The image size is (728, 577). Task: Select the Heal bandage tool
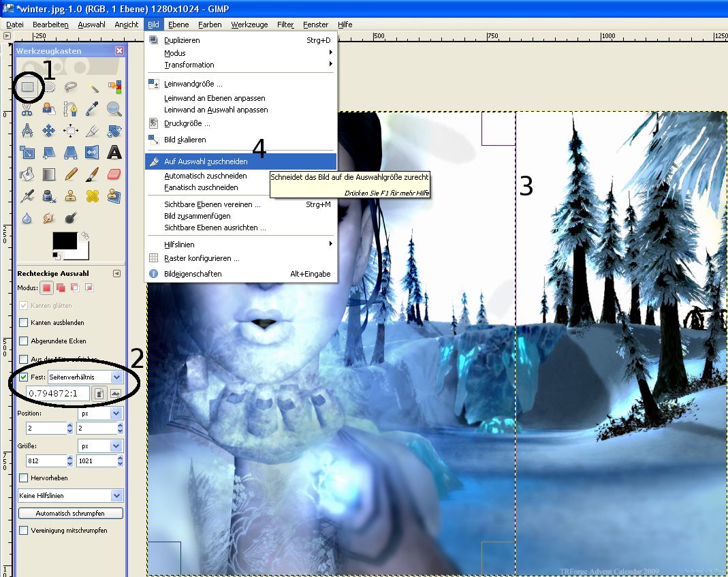coord(93,196)
